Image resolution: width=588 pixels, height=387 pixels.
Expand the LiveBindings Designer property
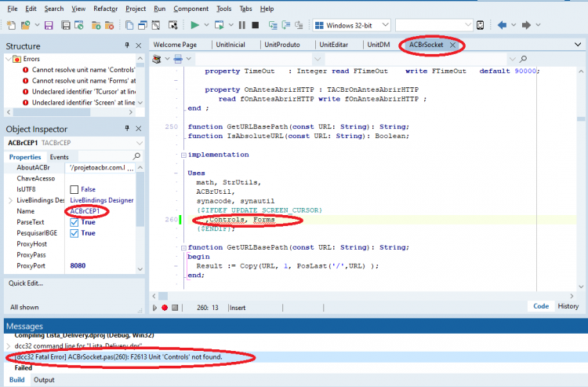pyautogui.click(x=10, y=200)
